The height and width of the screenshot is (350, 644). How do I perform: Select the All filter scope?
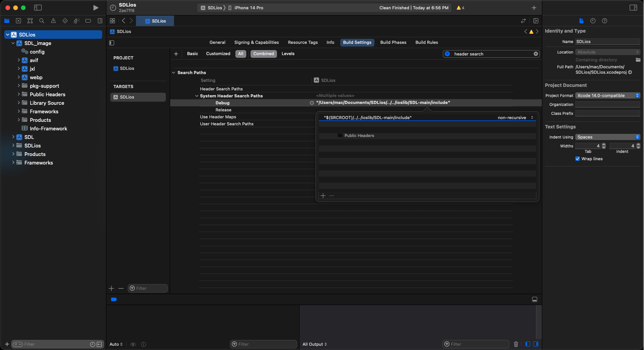(x=241, y=54)
